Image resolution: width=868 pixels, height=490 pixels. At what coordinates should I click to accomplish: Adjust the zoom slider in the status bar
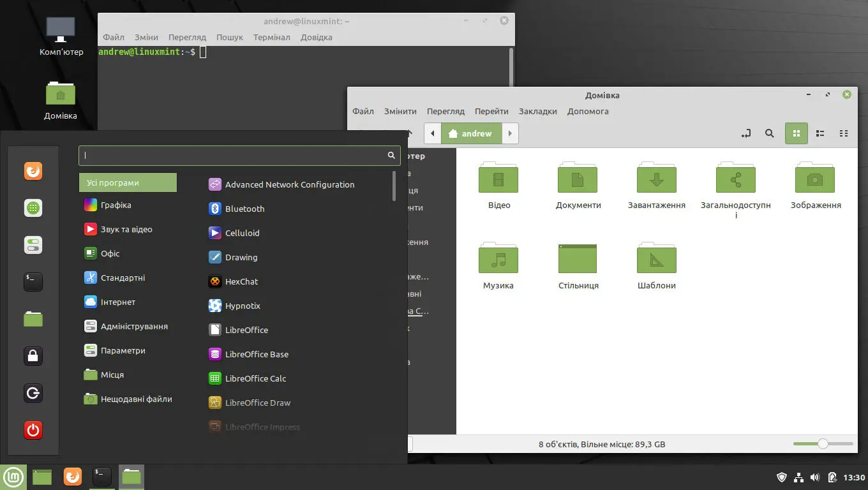tap(823, 443)
